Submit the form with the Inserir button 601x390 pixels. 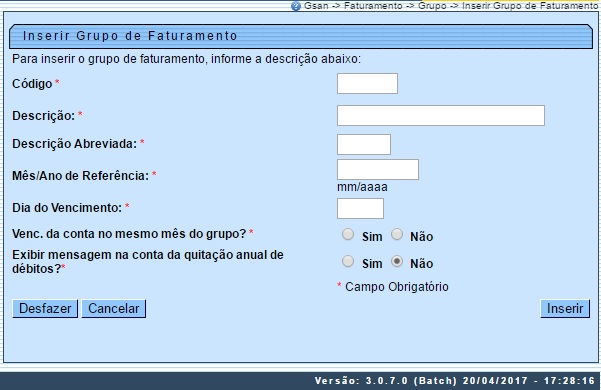point(565,308)
